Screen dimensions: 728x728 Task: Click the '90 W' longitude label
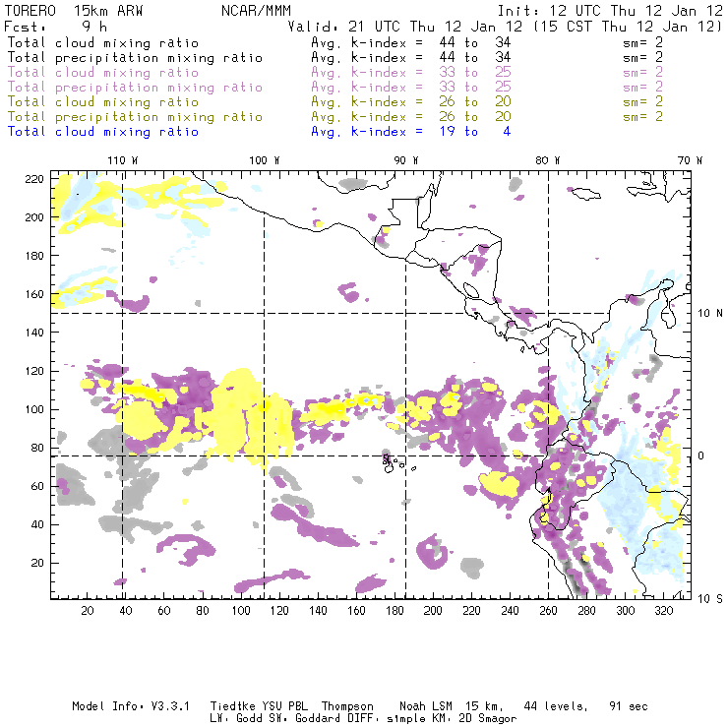click(x=405, y=160)
